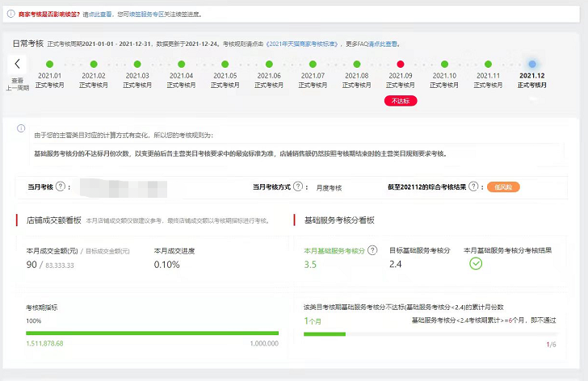This screenshot has width=588, height=381.
Task: Select the 2021.09 red failed month
Action: click(x=401, y=64)
